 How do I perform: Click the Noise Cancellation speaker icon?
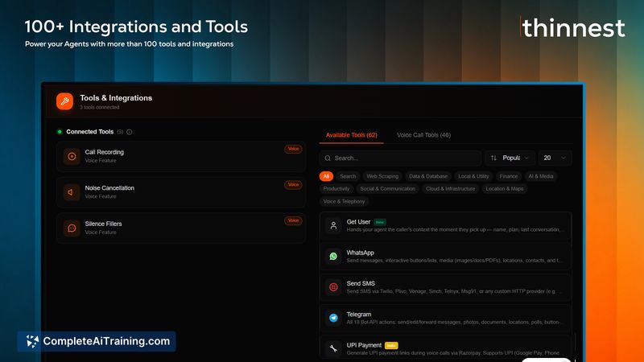coord(72,192)
